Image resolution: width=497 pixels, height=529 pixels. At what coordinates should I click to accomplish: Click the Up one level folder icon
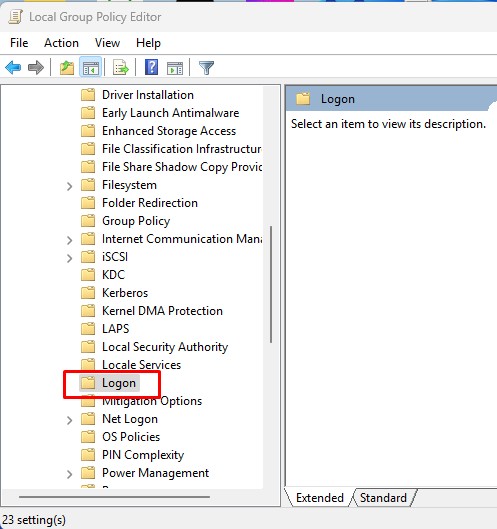point(67,68)
